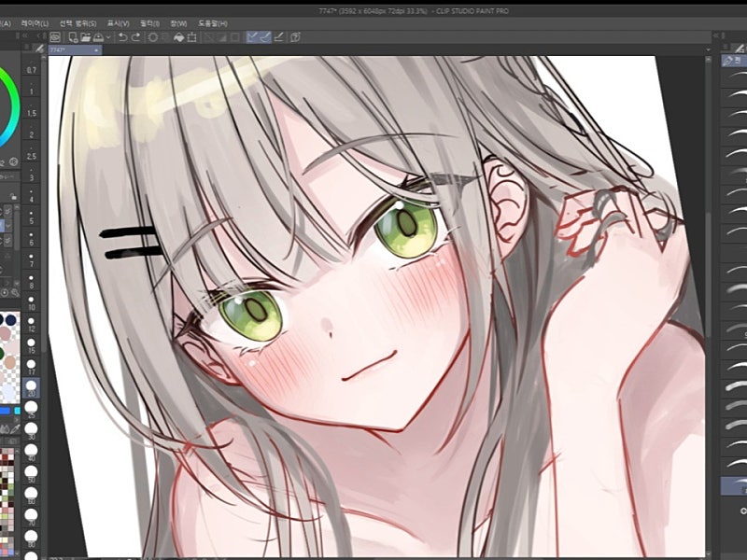The height and width of the screenshot is (560, 747).
Task: Select brush size 25 preset
Action: (x=31, y=410)
